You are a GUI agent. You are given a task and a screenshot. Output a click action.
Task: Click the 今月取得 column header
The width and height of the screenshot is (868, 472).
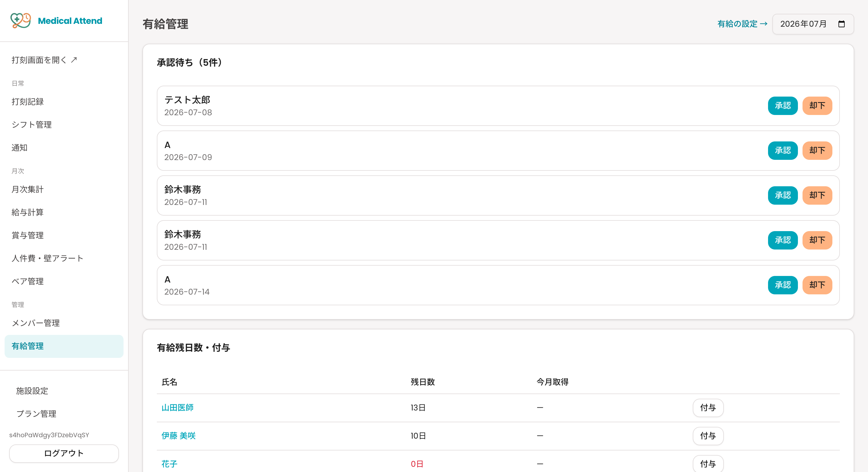pyautogui.click(x=552, y=382)
